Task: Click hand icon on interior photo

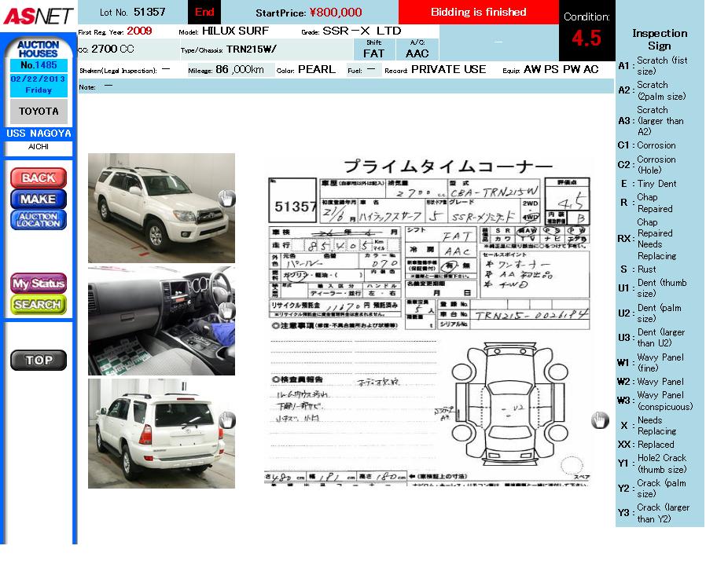Action: 226,311
